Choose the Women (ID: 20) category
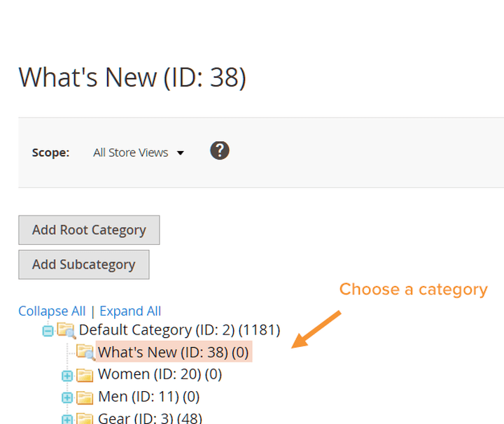The height and width of the screenshot is (424, 504). [x=159, y=374]
